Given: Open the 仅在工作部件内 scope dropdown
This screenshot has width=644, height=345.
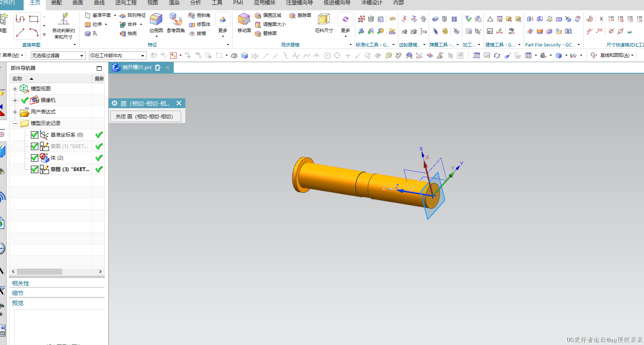Looking at the screenshot, I should [117, 56].
